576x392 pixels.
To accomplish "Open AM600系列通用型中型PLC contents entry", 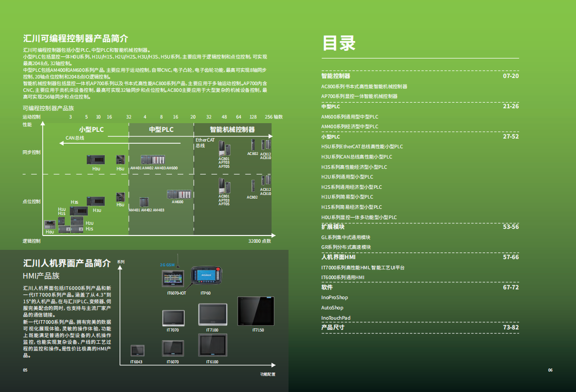I will pos(350,116).
